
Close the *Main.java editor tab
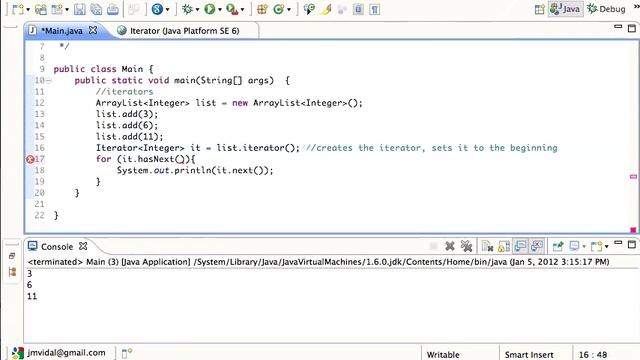coord(93,30)
